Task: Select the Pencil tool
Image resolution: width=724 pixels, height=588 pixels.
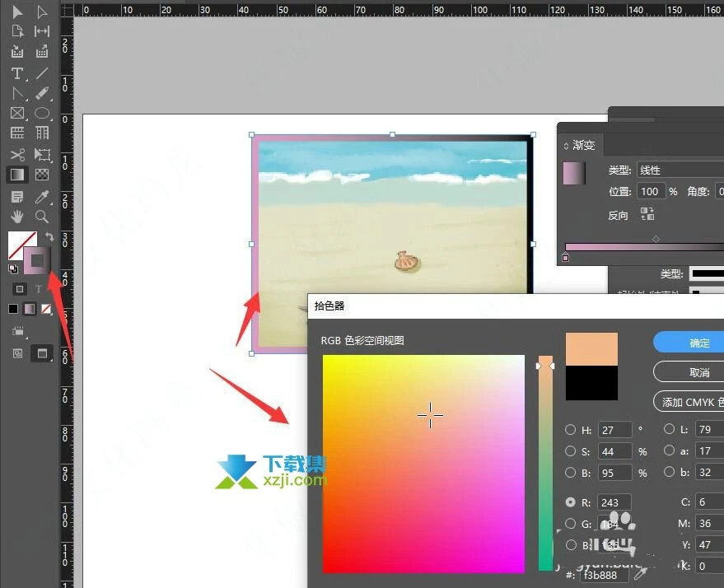Action: coord(42,93)
